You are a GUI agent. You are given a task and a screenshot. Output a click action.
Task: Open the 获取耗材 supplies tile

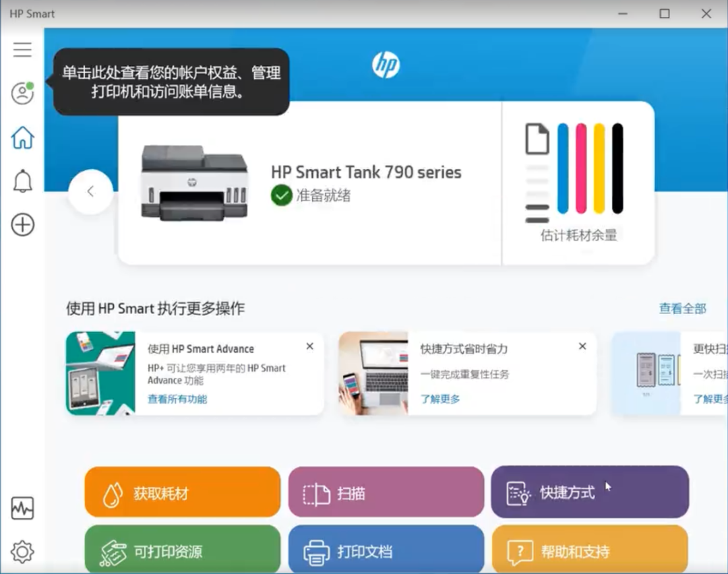181,492
